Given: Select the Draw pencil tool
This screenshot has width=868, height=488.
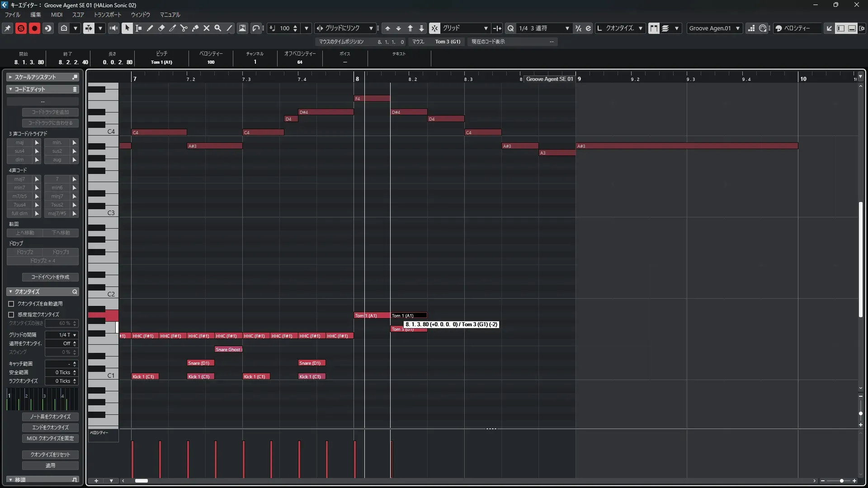Looking at the screenshot, I should pyautogui.click(x=150, y=28).
